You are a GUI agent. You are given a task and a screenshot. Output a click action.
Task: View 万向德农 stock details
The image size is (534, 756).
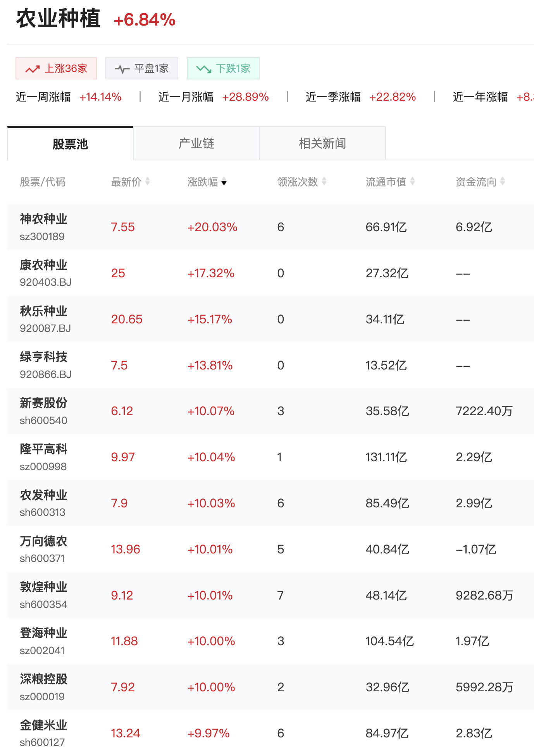(x=43, y=541)
